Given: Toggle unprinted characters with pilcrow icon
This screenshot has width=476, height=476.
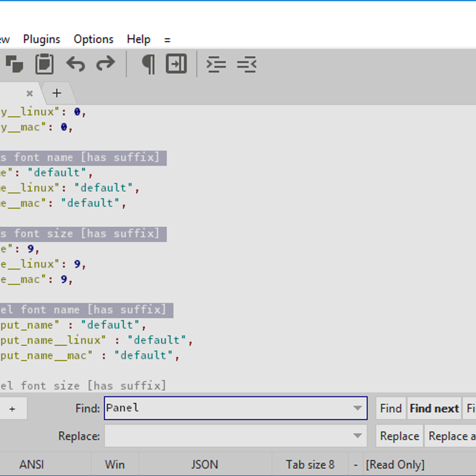Looking at the screenshot, I should pyautogui.click(x=148, y=64).
